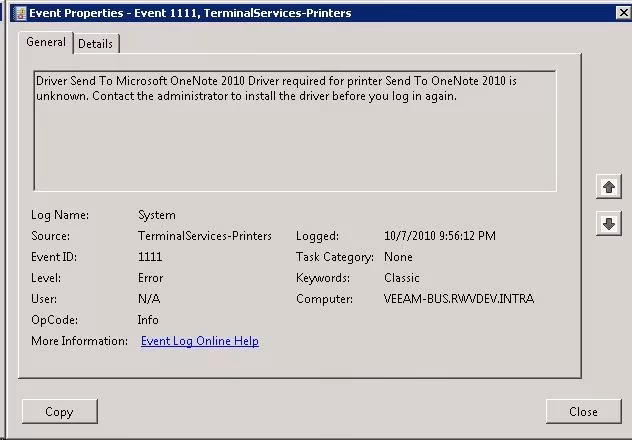Click the Log Name label
The height and width of the screenshot is (440, 632).
60,215
